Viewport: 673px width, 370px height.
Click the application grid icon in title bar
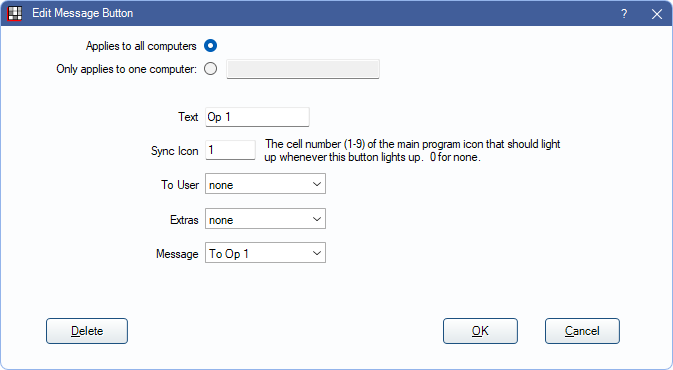pyautogui.click(x=15, y=13)
